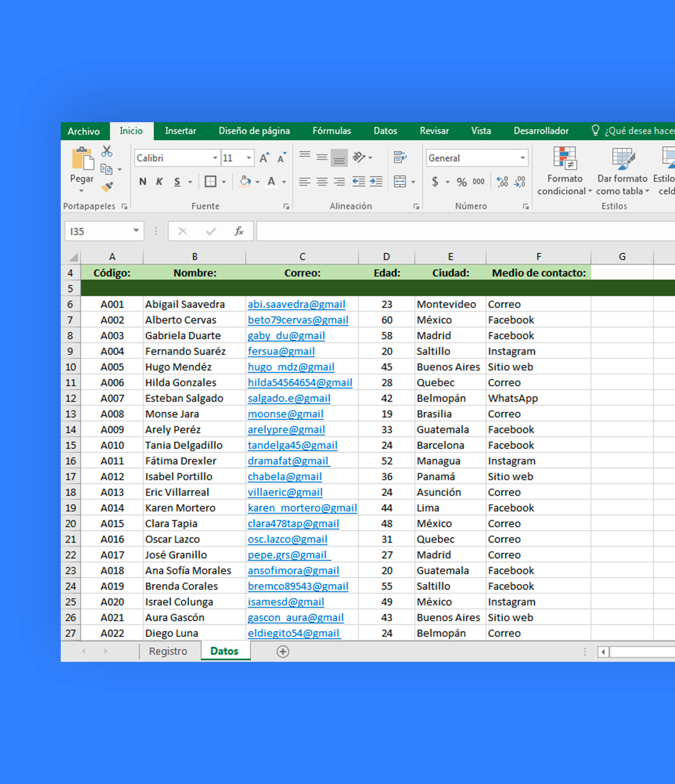Open the Calibri font dropdown

pos(214,158)
